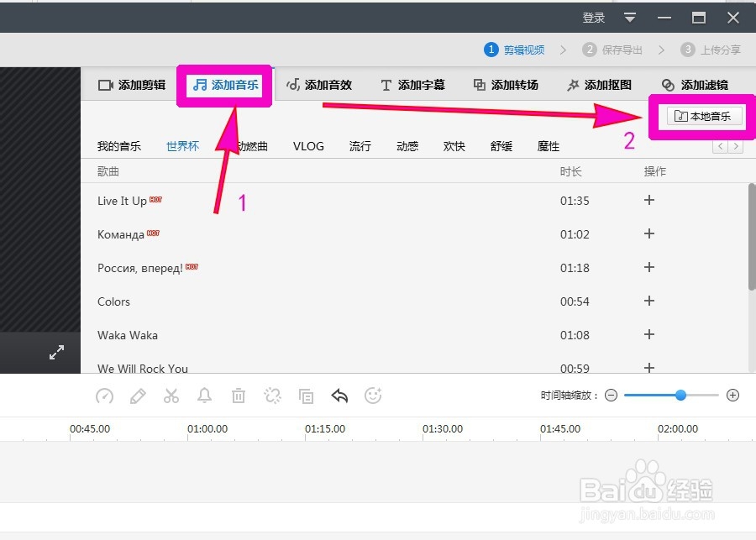Click the dropdown arrow next to 登录
Viewport: 756px width, 540px height.
pos(628,17)
